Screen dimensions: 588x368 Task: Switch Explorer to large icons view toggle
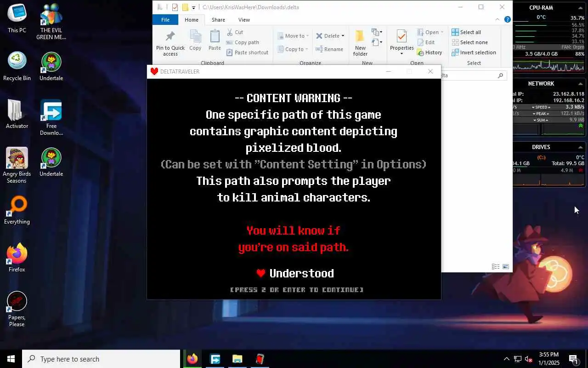click(506, 267)
